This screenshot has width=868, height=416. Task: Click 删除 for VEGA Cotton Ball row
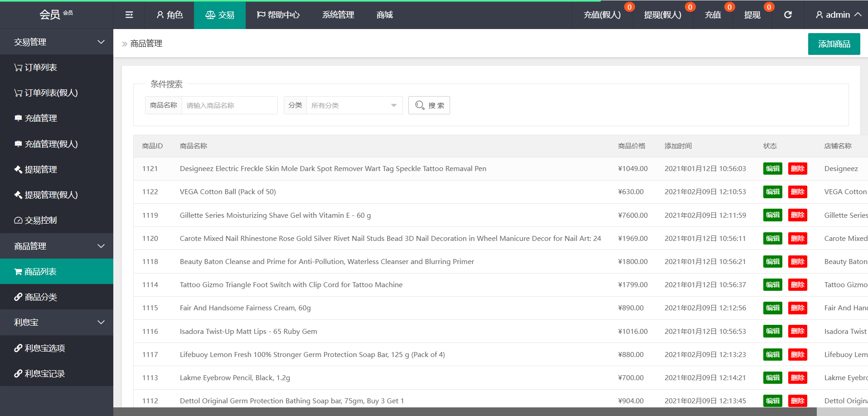797,192
